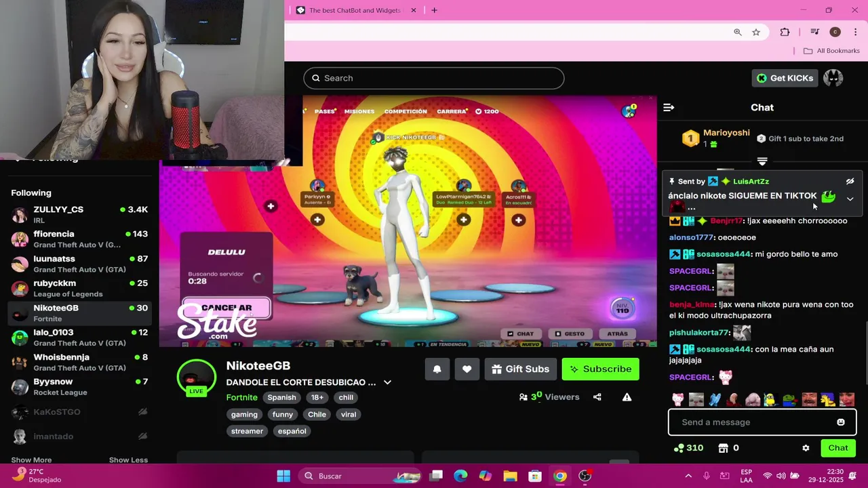
Task: Select the español tag
Action: 292,431
